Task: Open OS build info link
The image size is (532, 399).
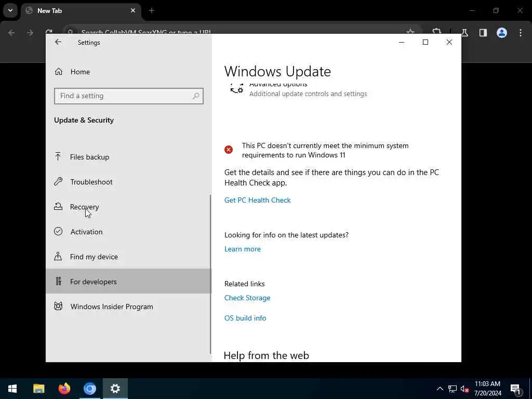Action: pos(245,318)
